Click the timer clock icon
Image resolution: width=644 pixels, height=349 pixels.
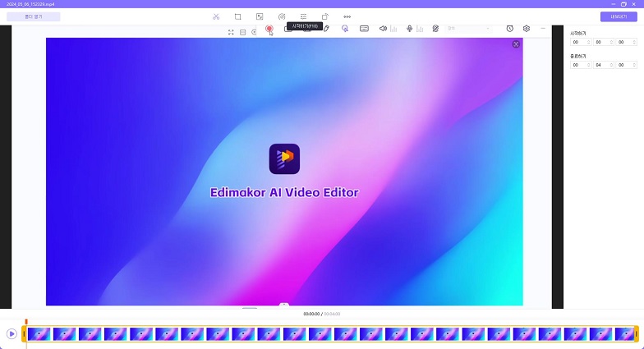(x=509, y=29)
